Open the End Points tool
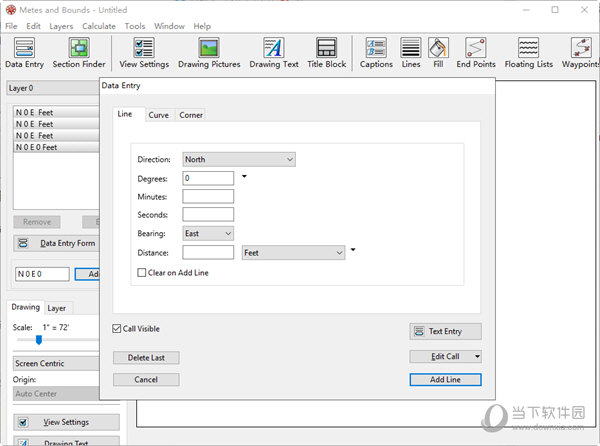 476,53
